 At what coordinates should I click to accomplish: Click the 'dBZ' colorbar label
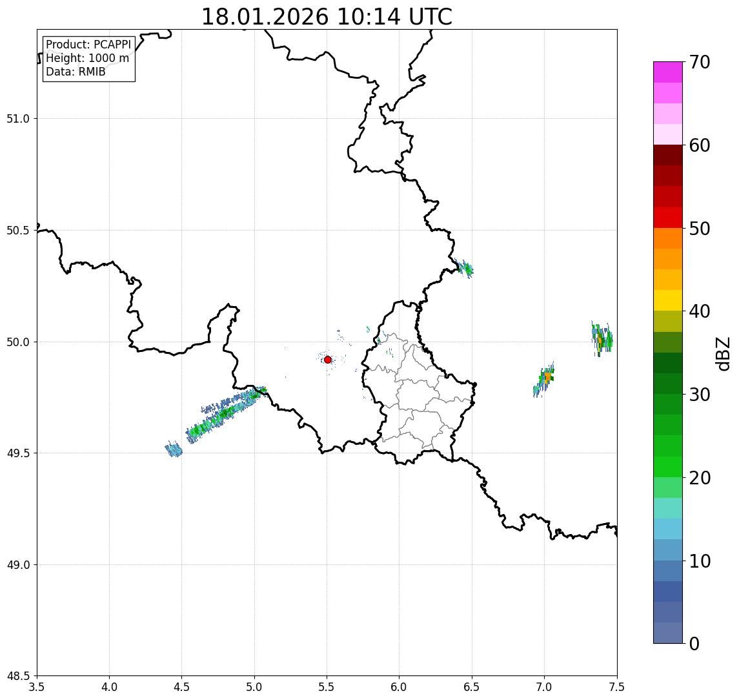tap(722, 353)
